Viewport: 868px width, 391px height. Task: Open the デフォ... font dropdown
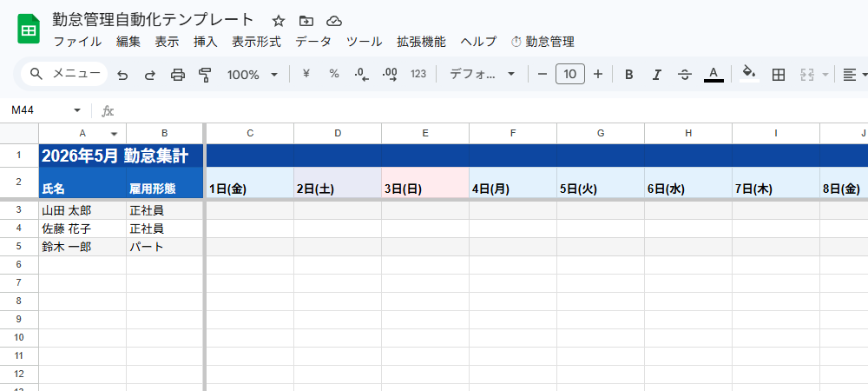click(482, 74)
